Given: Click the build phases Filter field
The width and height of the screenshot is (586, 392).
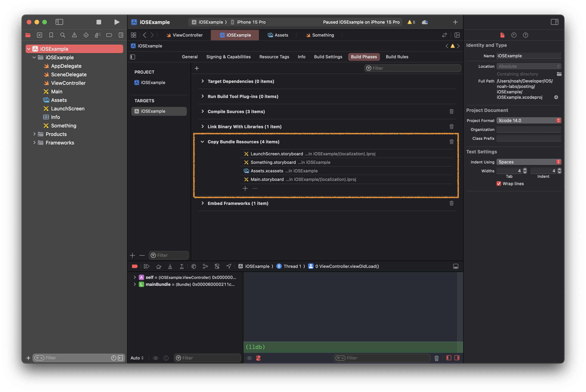Looking at the screenshot, I should [x=412, y=68].
